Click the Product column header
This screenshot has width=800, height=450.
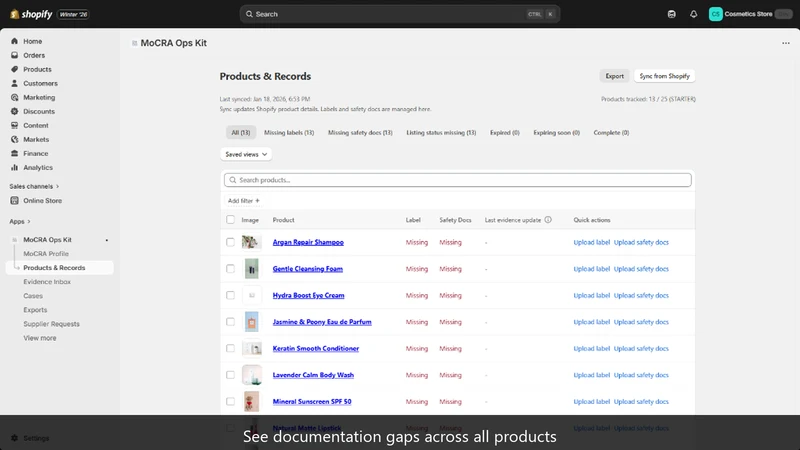283,220
